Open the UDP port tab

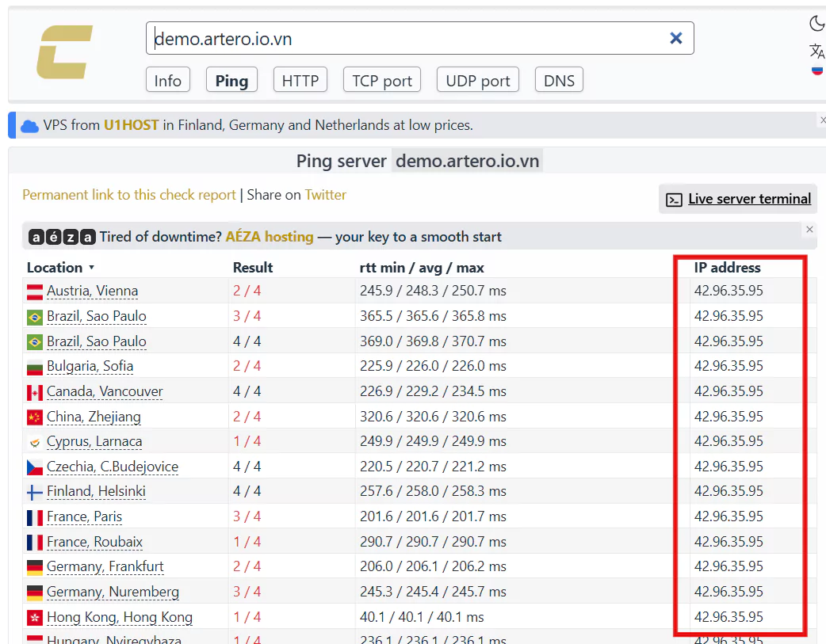point(477,81)
